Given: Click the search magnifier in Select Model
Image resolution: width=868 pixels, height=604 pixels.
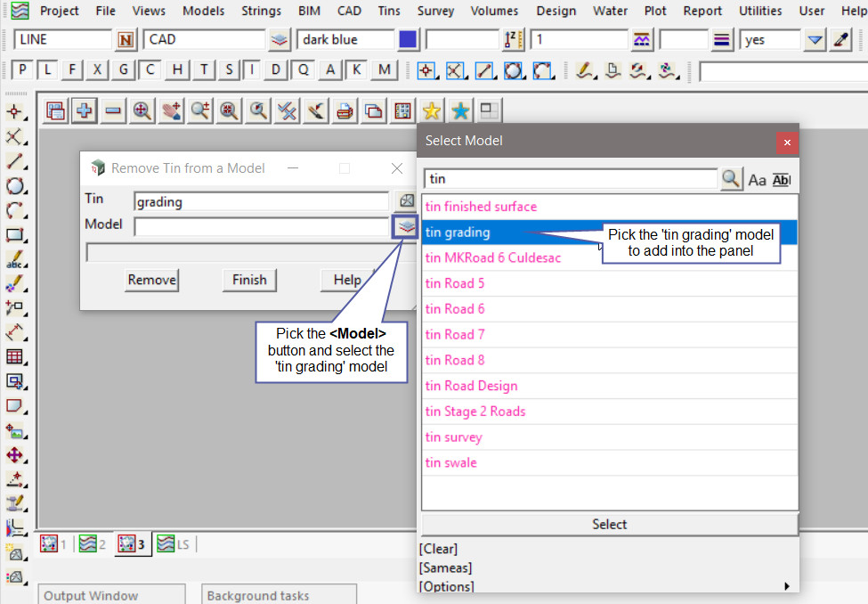Looking at the screenshot, I should click(731, 179).
